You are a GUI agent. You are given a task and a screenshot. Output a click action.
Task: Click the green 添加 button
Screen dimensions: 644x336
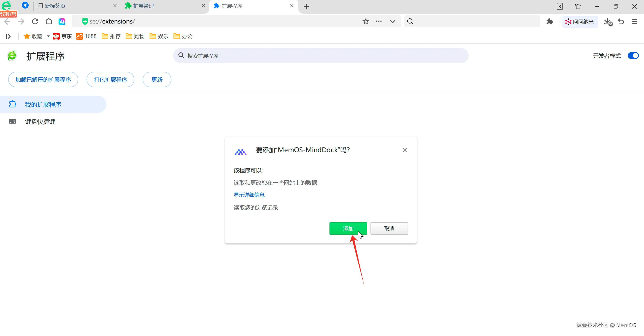[x=348, y=228]
